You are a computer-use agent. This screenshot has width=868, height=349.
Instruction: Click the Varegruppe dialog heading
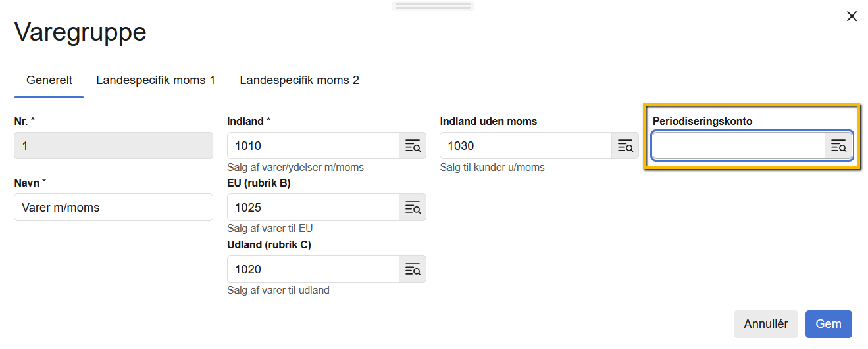pyautogui.click(x=80, y=32)
